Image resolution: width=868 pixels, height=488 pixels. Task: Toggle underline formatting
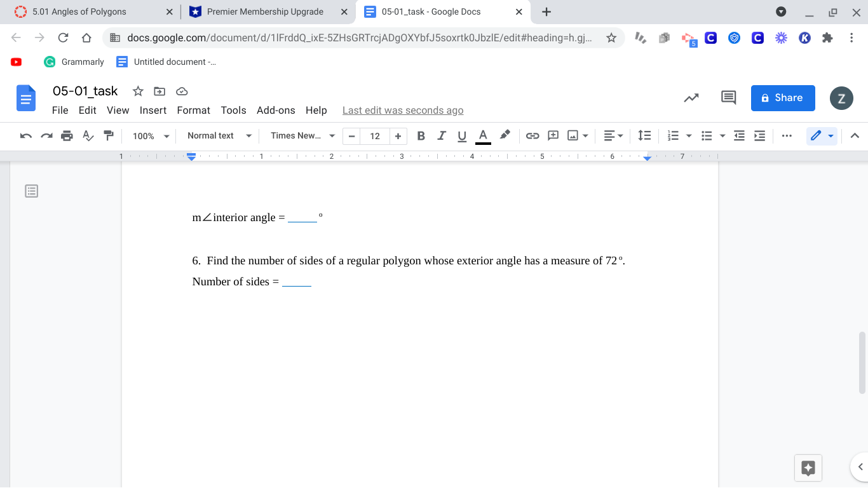(x=462, y=135)
